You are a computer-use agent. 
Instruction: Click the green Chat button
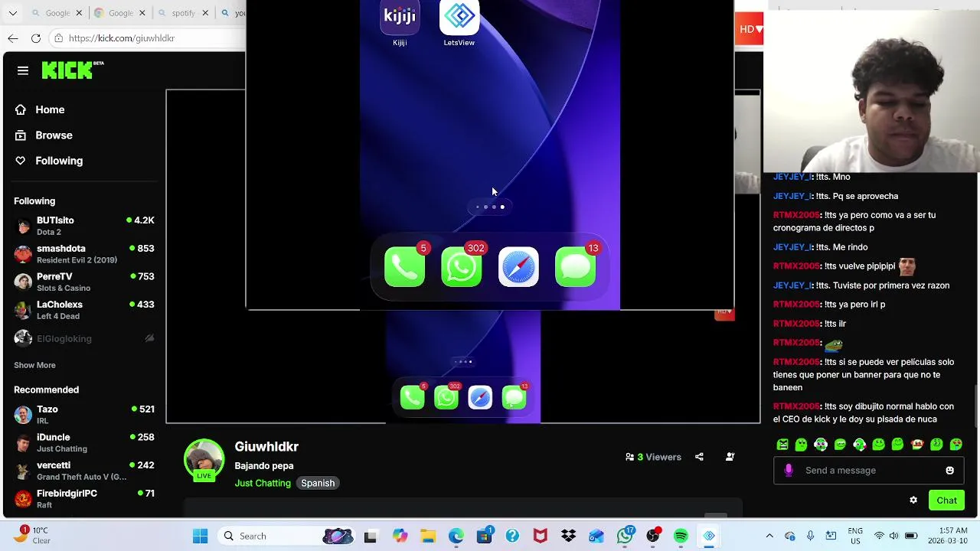pos(946,500)
